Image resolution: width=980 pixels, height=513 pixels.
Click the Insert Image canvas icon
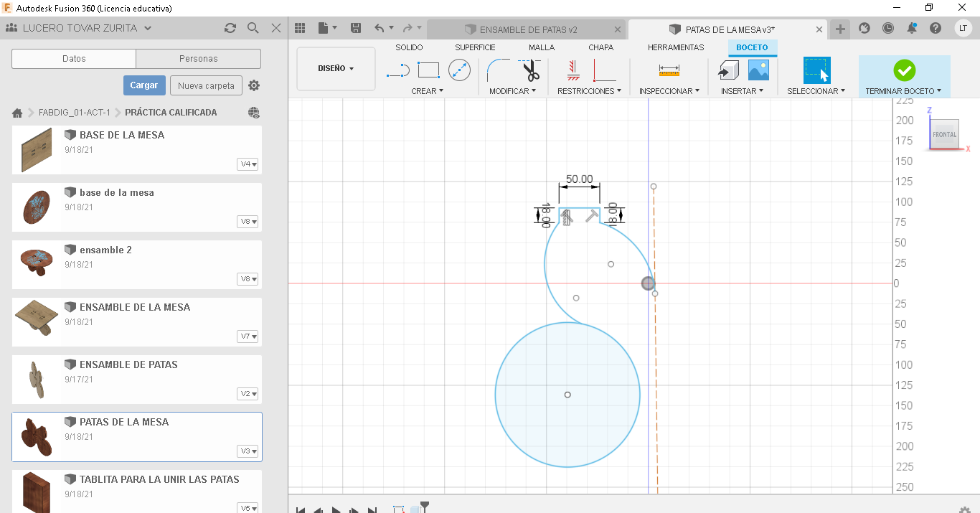tap(758, 70)
